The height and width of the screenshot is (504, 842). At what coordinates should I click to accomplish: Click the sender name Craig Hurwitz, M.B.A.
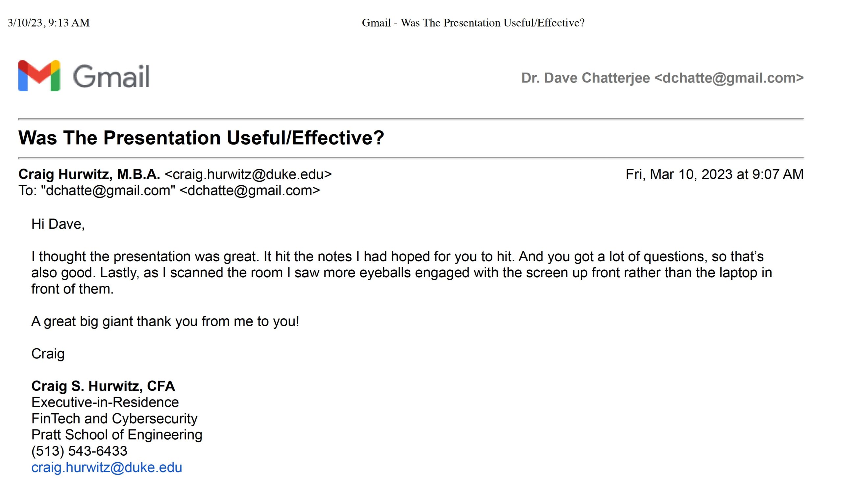(x=89, y=174)
